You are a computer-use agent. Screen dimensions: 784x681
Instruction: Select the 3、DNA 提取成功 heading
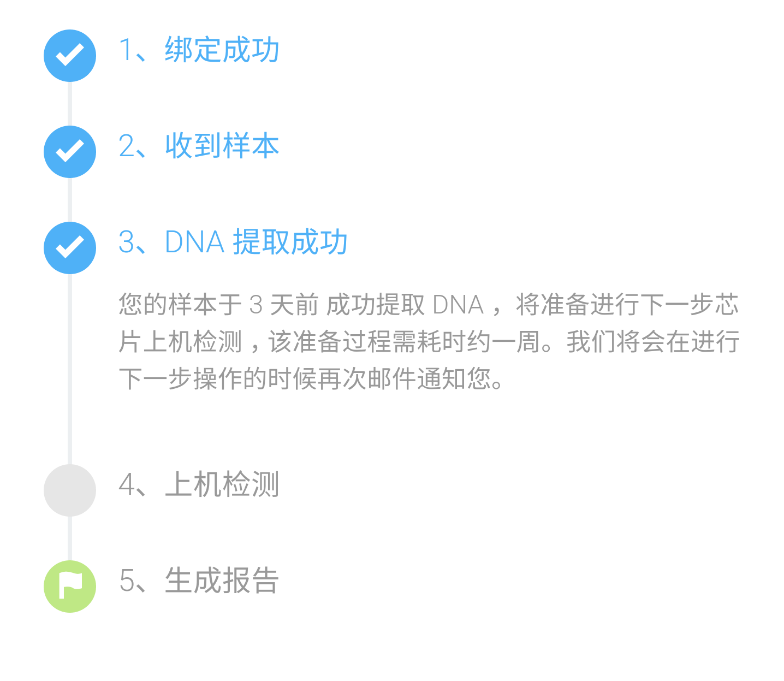click(x=233, y=242)
